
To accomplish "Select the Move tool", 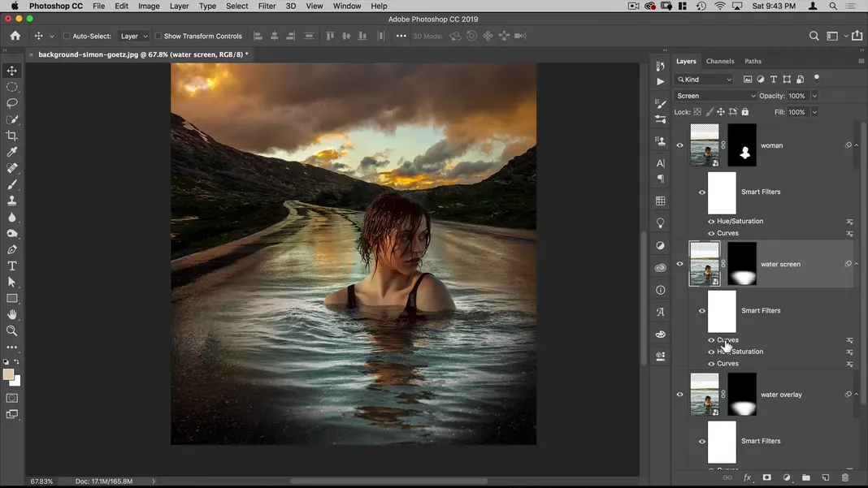I will [x=11, y=71].
